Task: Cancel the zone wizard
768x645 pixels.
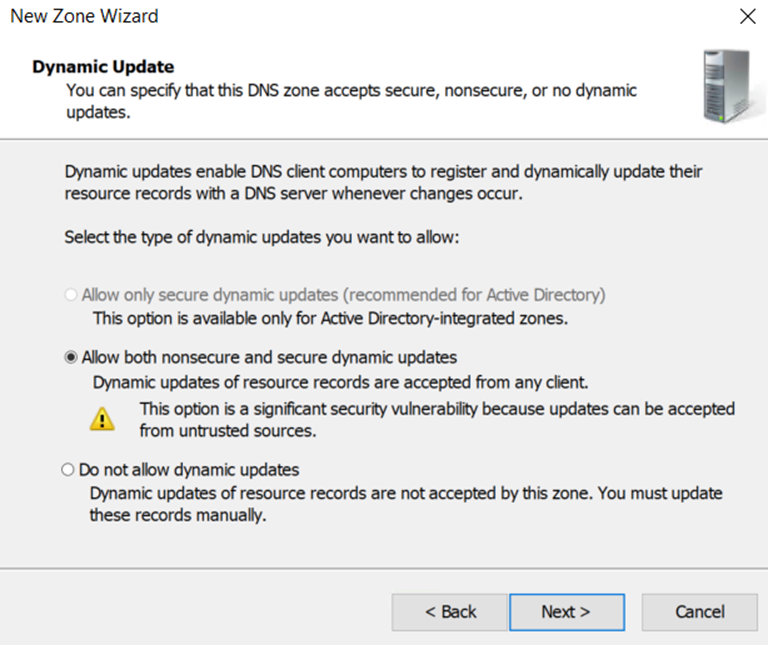Action: point(700,612)
